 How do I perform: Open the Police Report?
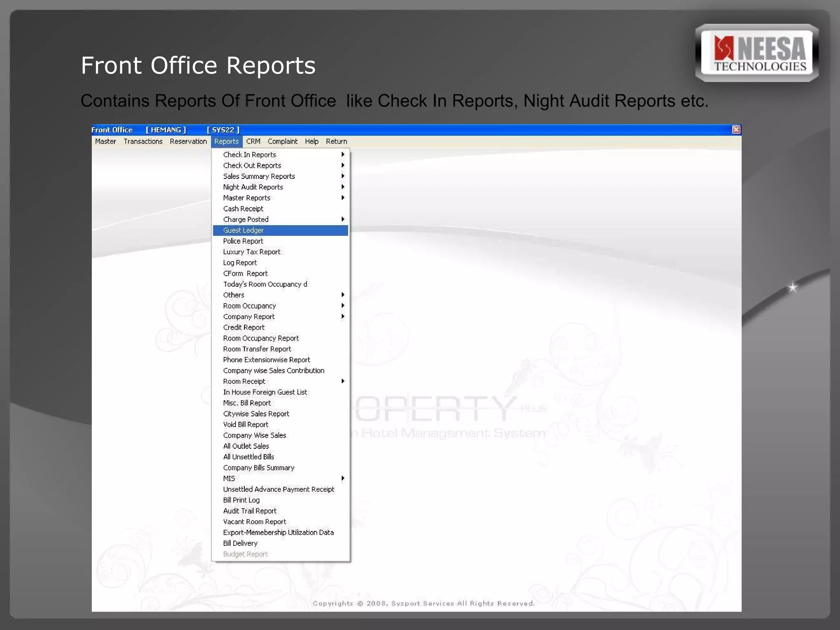(x=281, y=241)
